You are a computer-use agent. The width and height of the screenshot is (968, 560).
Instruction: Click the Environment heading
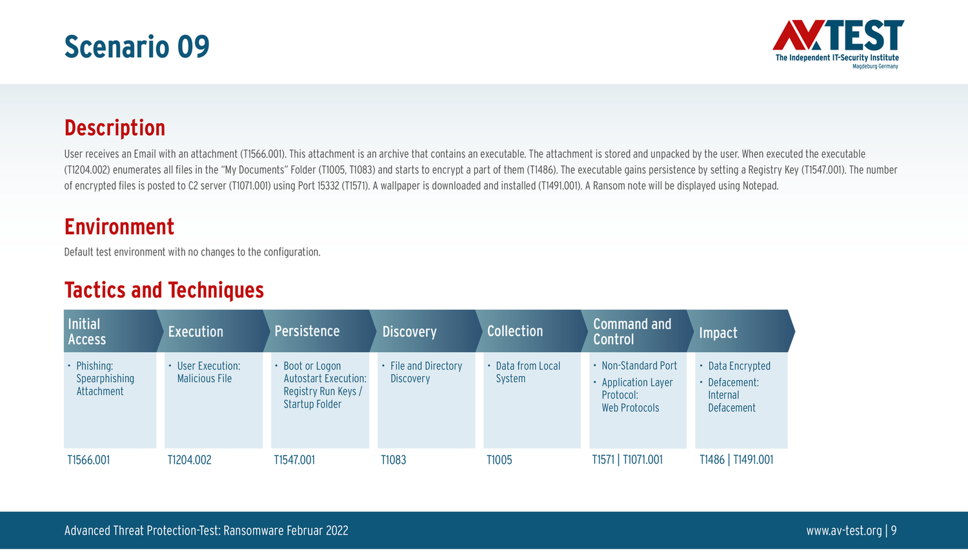[119, 226]
